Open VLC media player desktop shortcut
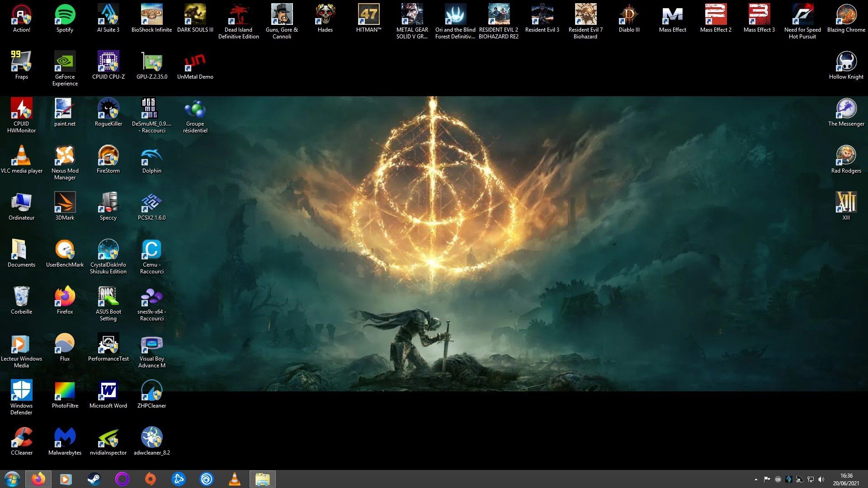868x488 pixels. tap(21, 159)
